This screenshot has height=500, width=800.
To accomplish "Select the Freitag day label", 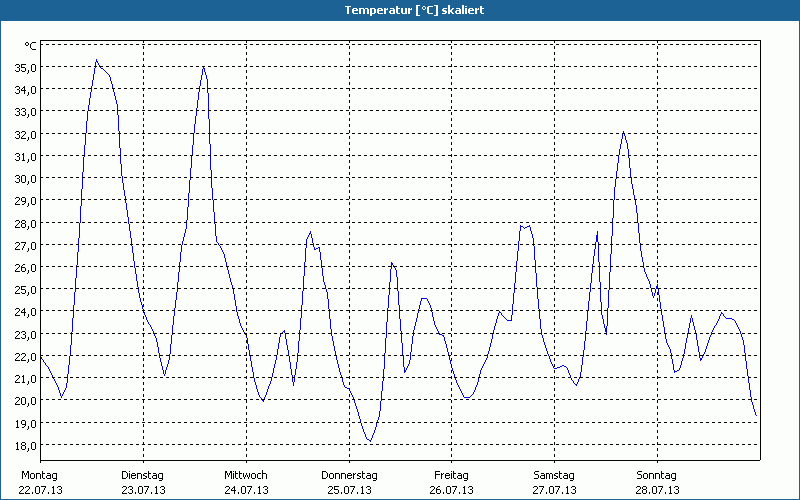I will [452, 475].
